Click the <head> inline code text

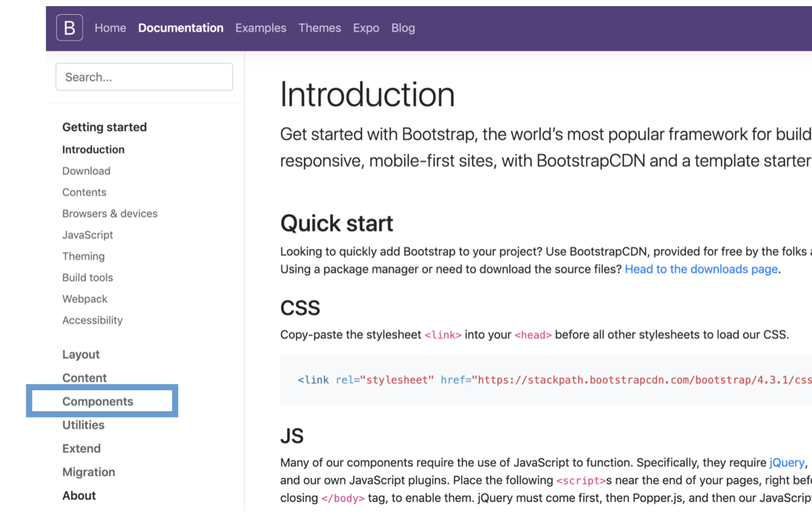click(533, 335)
